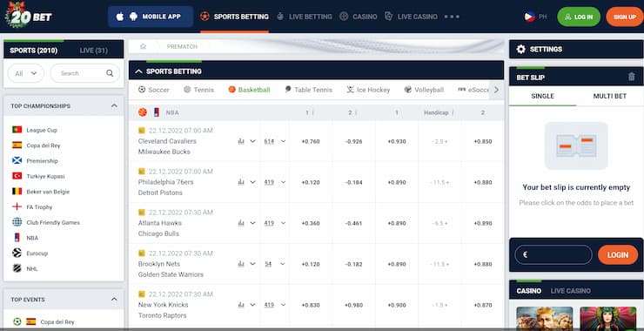
Task: Open the 54 markets dropdown for Nets
Action: point(275,264)
